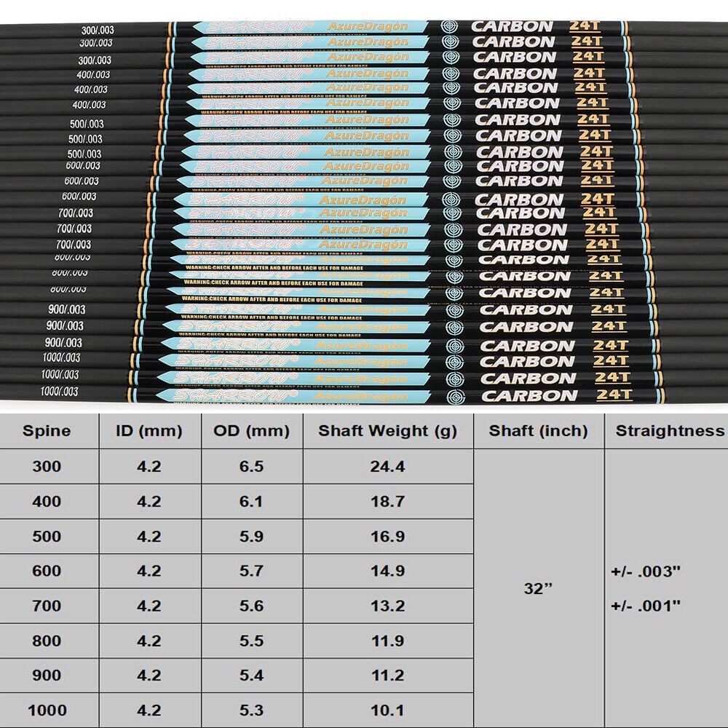Click the 300 spine row cell

point(47,467)
